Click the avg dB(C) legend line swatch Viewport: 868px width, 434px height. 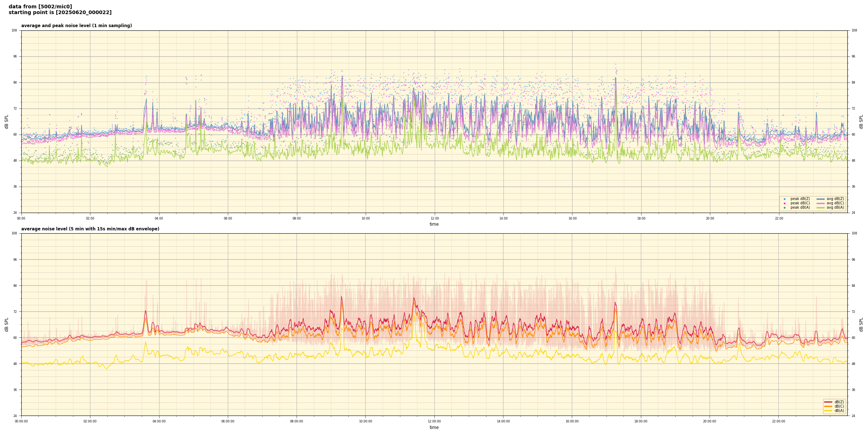pyautogui.click(x=821, y=203)
